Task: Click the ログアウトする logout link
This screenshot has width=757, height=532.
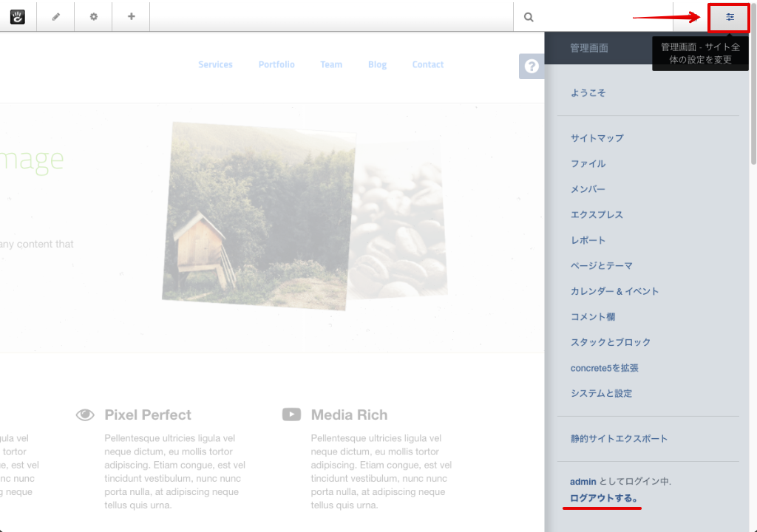Action: click(x=604, y=498)
